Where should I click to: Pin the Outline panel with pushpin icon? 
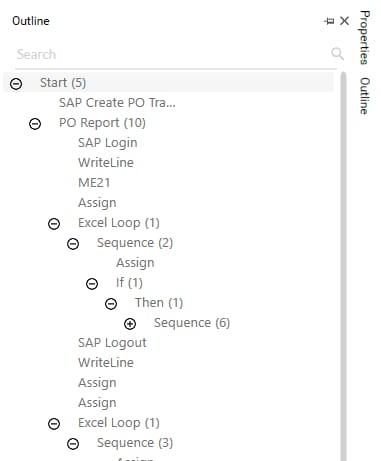pyautogui.click(x=329, y=21)
